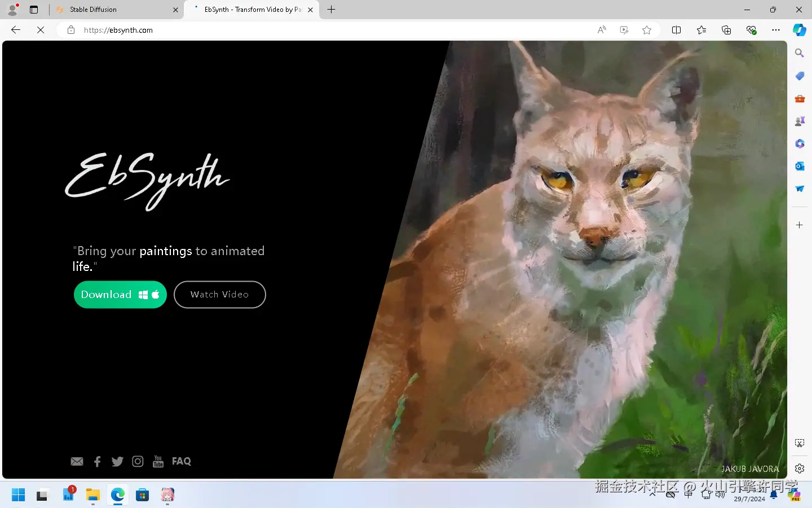The image size is (812, 508).
Task: Open the tab actions menu
Action: 34,10
